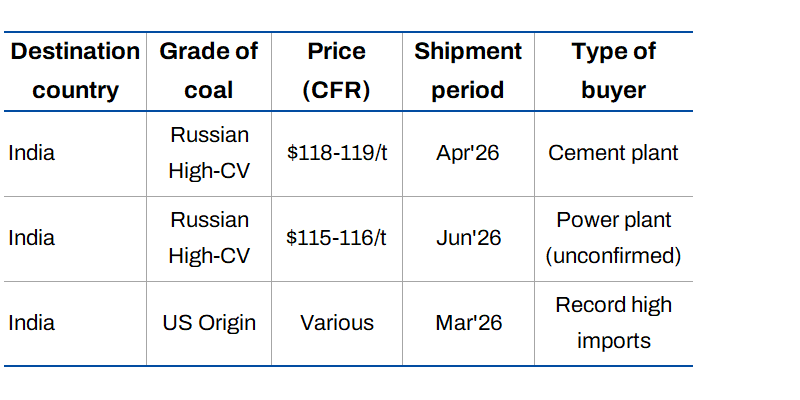Select the "Shipment period" header cell

[x=468, y=71]
